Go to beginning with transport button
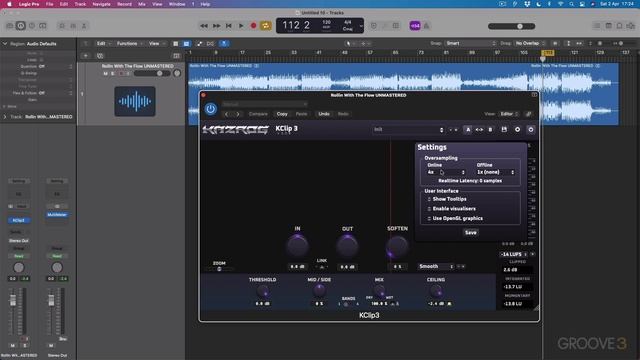640x360 pixels. 229,26
